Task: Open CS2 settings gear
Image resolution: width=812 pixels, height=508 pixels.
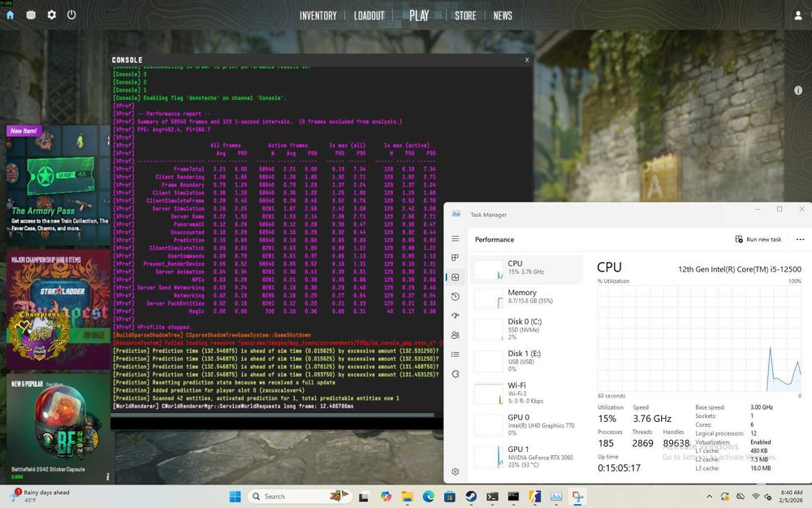Action: point(51,15)
